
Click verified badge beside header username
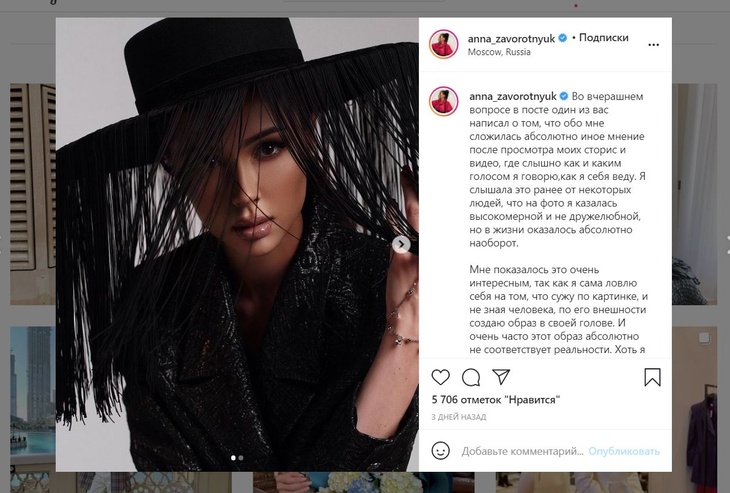point(562,38)
